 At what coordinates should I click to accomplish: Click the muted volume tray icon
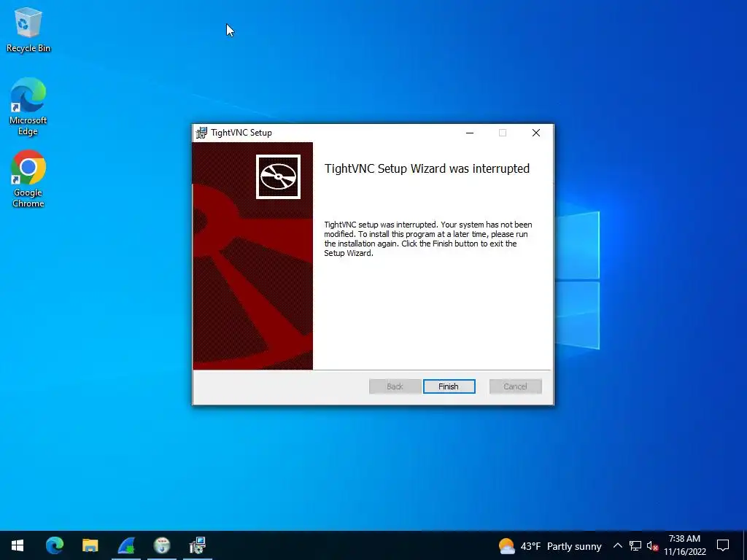(652, 545)
